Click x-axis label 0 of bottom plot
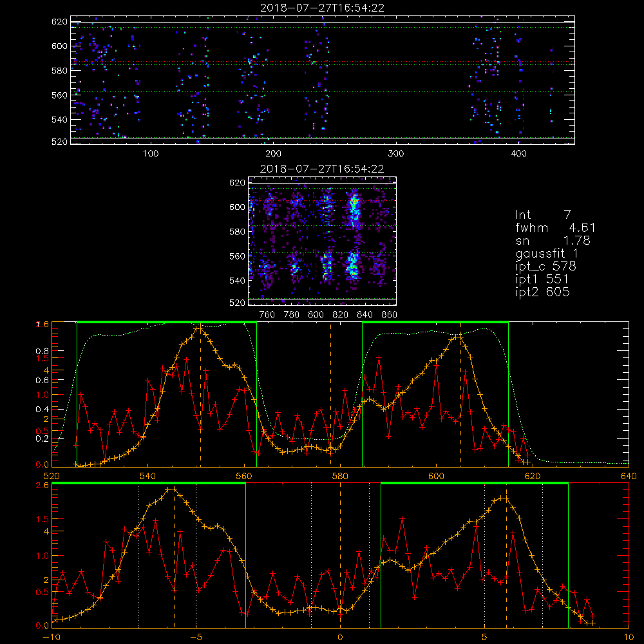Viewport: 644px width, 644px height. 340,637
